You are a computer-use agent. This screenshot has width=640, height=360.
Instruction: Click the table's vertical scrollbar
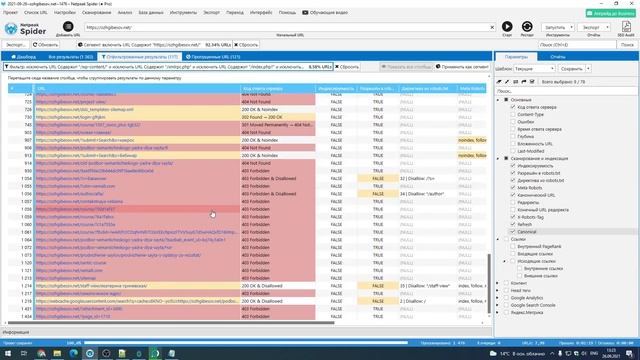click(489, 283)
